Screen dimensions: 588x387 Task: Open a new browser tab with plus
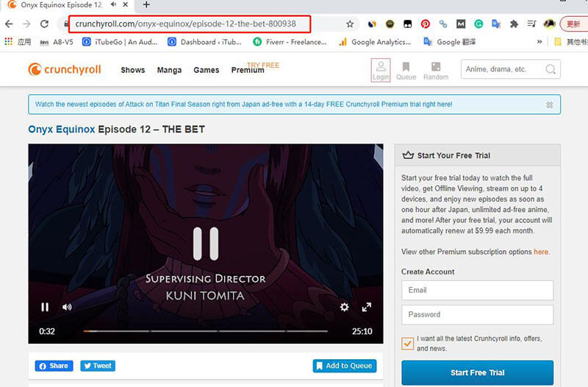[146, 4]
